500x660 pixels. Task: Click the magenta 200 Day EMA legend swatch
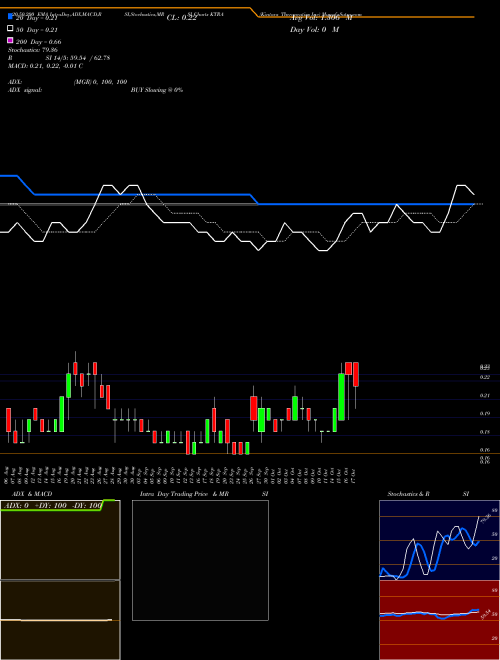tap(11, 40)
